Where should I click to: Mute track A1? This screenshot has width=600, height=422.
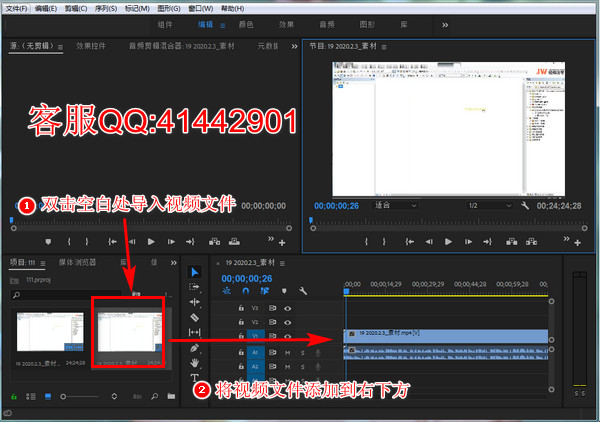click(x=287, y=353)
